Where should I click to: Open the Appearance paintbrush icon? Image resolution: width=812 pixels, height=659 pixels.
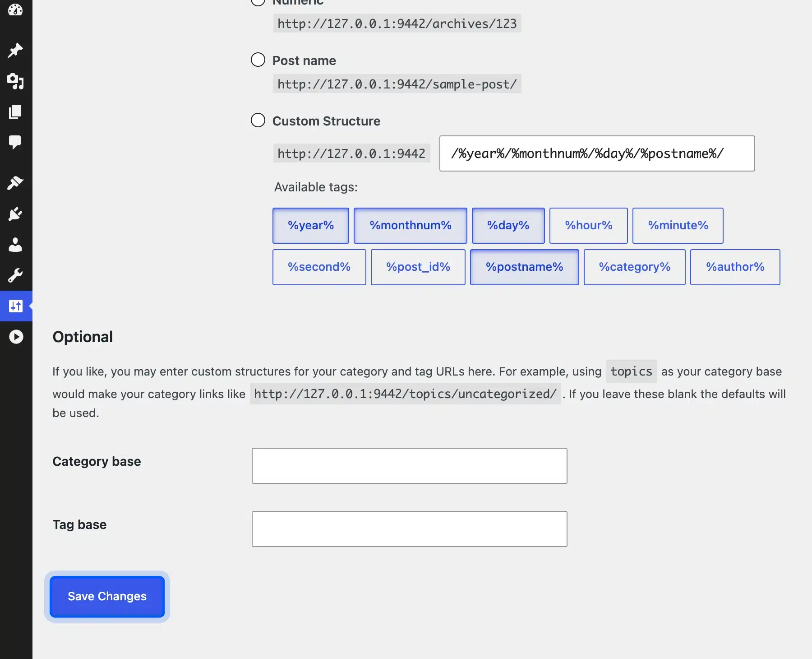click(15, 183)
